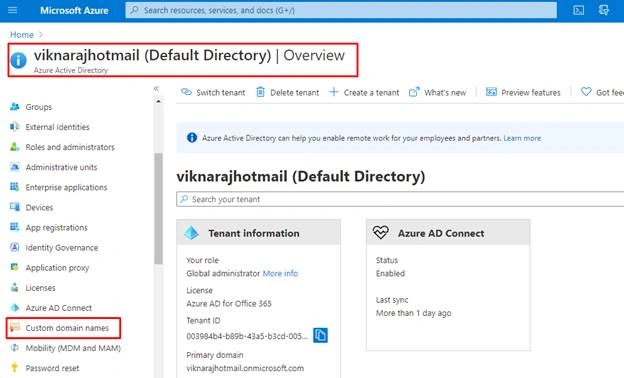Image resolution: width=624 pixels, height=378 pixels.
Task: Open Groups in the sidebar menu
Action: [39, 107]
